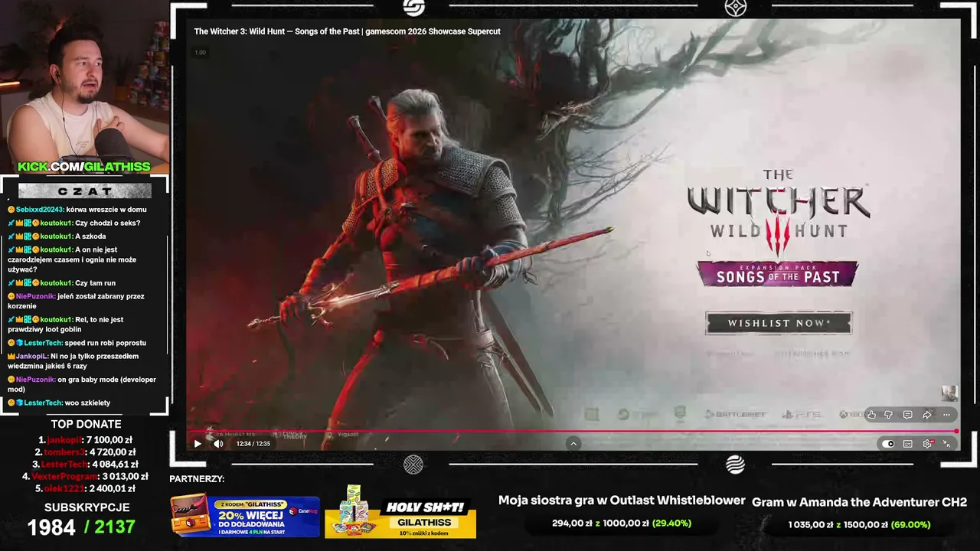Click the 12:34 / 12:35 time display
Screen dimensions: 980x551
pos(253,444)
